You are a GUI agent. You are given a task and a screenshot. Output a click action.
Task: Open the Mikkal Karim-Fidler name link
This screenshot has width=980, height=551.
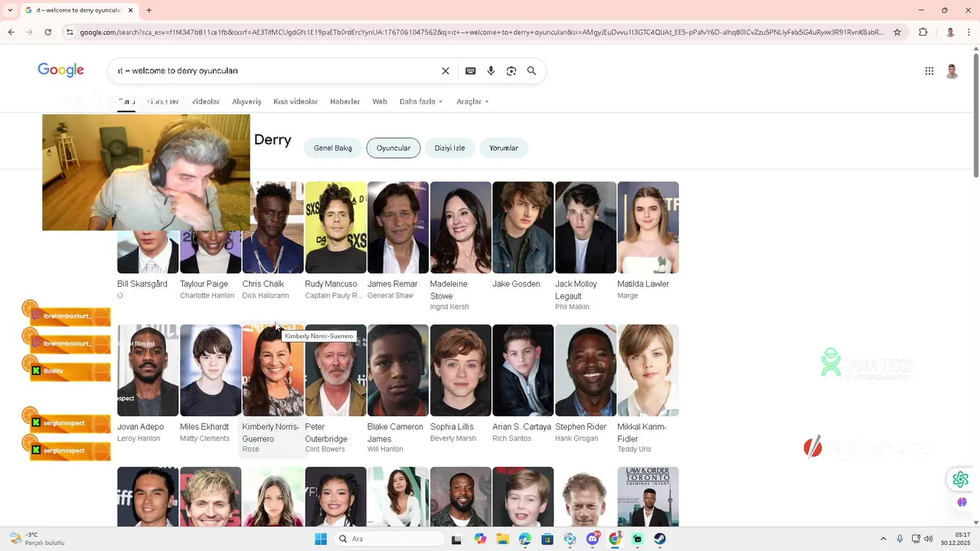click(642, 433)
